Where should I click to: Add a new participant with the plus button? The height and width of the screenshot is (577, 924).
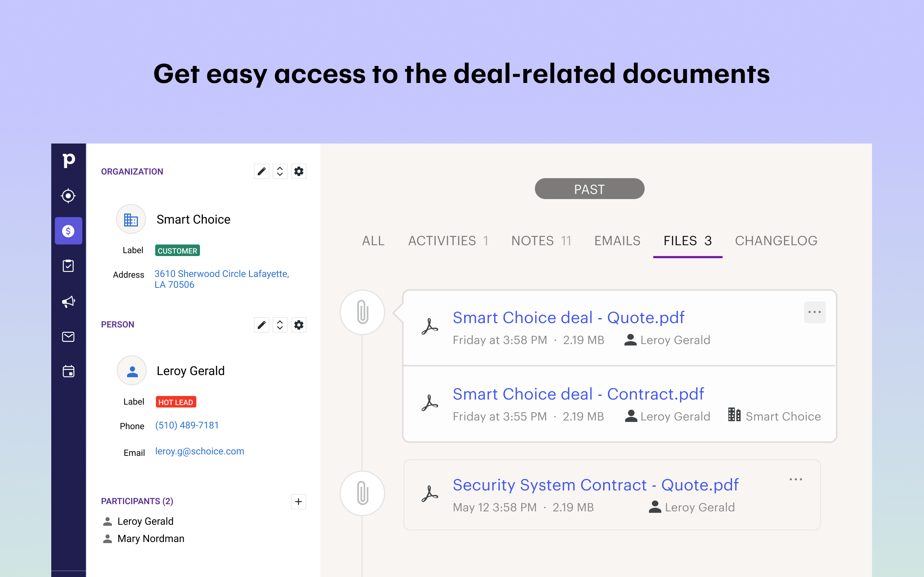(x=298, y=501)
